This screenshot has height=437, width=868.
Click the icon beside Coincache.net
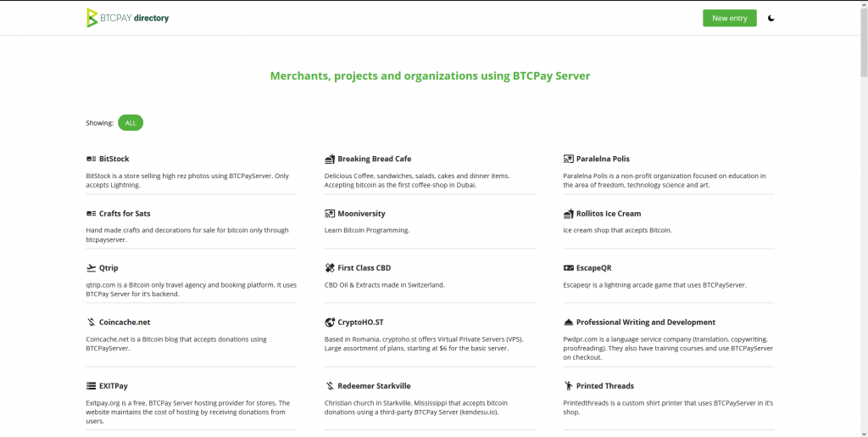(x=92, y=322)
